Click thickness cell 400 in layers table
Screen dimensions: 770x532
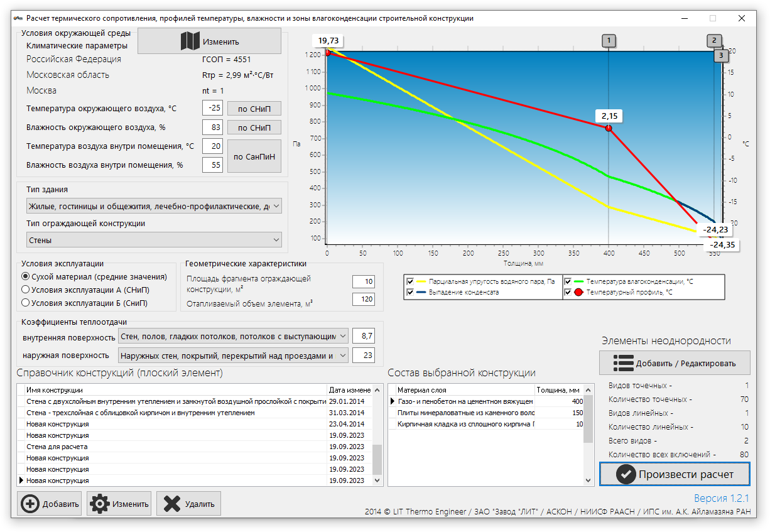pos(559,401)
